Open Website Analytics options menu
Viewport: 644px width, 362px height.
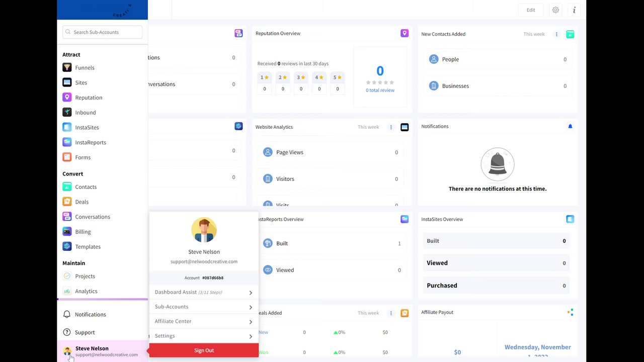coord(391,127)
